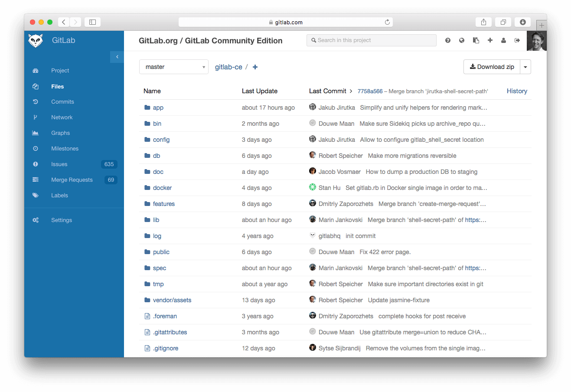Click 'Make more migrations reversible' commit text
Viewport: 571px width, 392px height.
412,156
